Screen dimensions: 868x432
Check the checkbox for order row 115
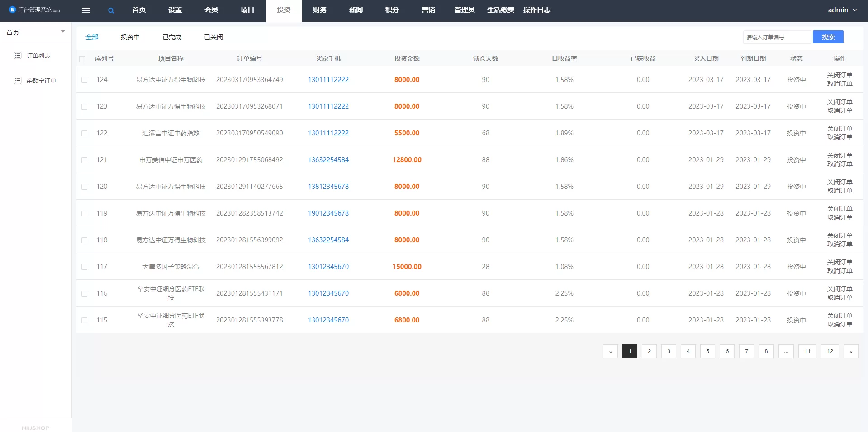click(85, 321)
